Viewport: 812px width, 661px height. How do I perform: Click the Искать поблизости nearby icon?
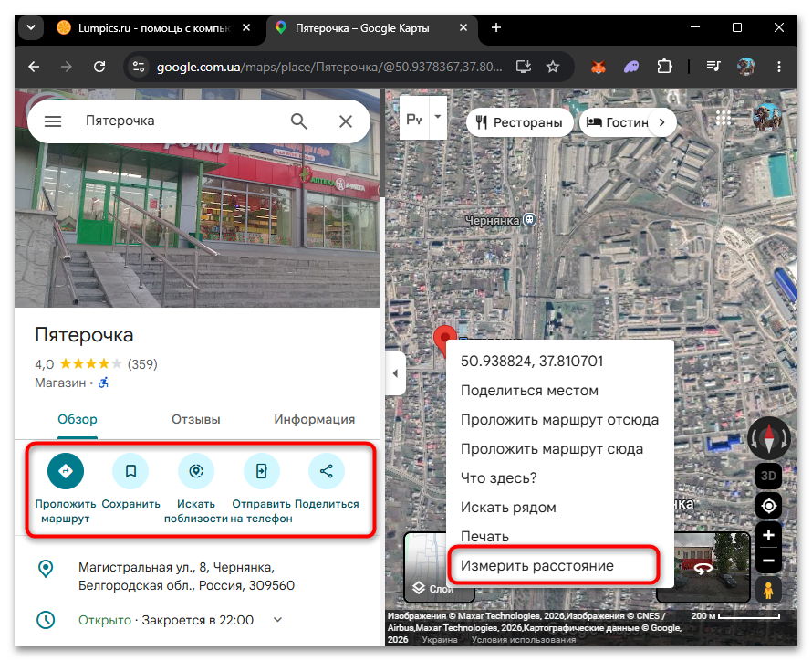(x=196, y=471)
